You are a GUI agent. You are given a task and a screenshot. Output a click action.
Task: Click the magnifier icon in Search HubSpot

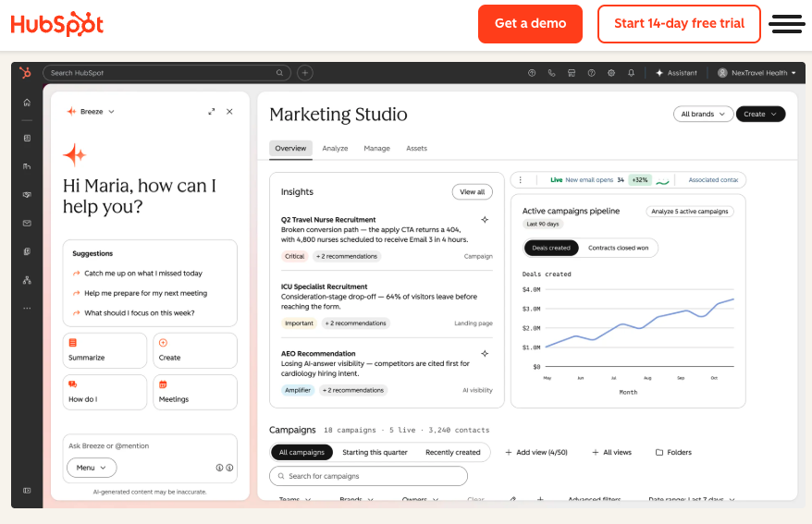(279, 73)
